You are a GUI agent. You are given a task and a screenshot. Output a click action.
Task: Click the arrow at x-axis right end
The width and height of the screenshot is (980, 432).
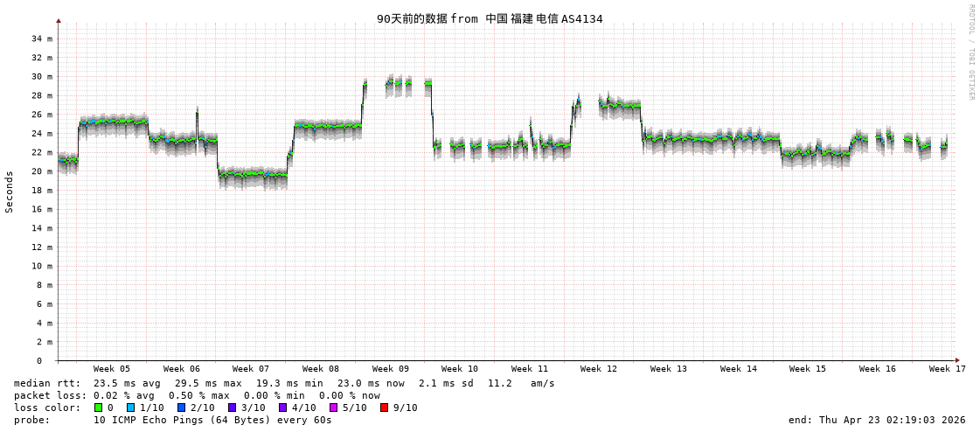point(957,360)
